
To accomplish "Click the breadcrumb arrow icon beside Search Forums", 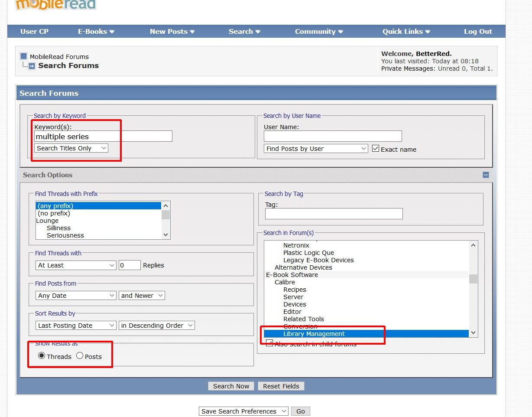I will [32, 66].
